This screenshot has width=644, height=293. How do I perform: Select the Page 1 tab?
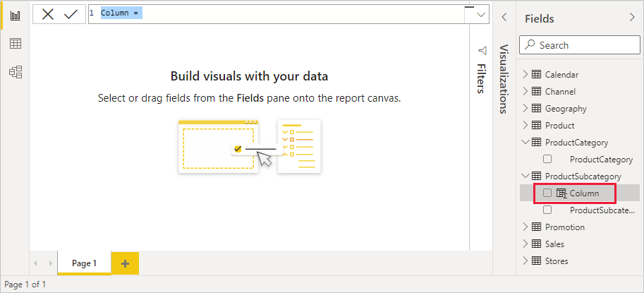[83, 263]
